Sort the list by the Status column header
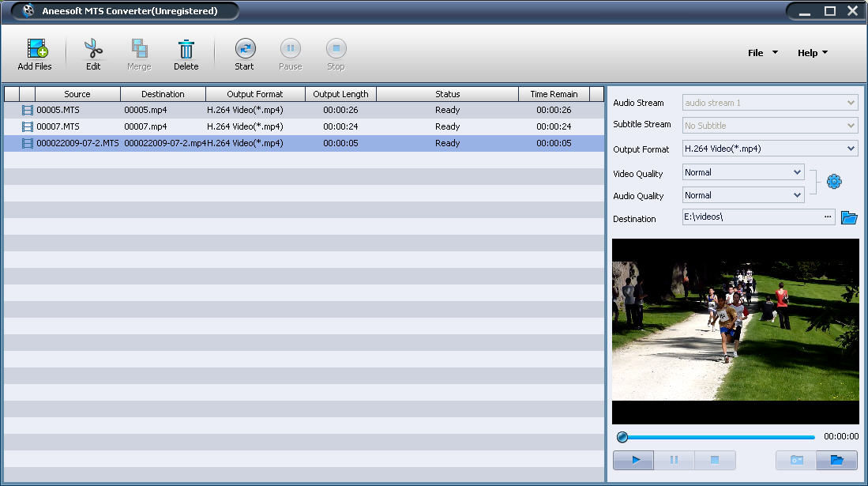Image resolution: width=868 pixels, height=486 pixels. point(447,94)
